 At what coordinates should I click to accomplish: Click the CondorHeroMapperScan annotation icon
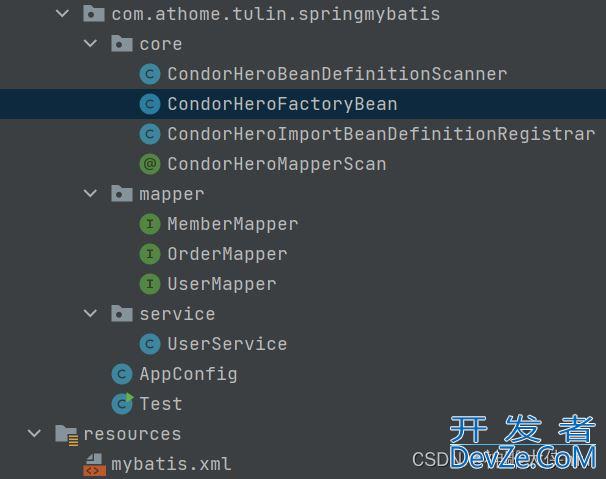tap(150, 164)
